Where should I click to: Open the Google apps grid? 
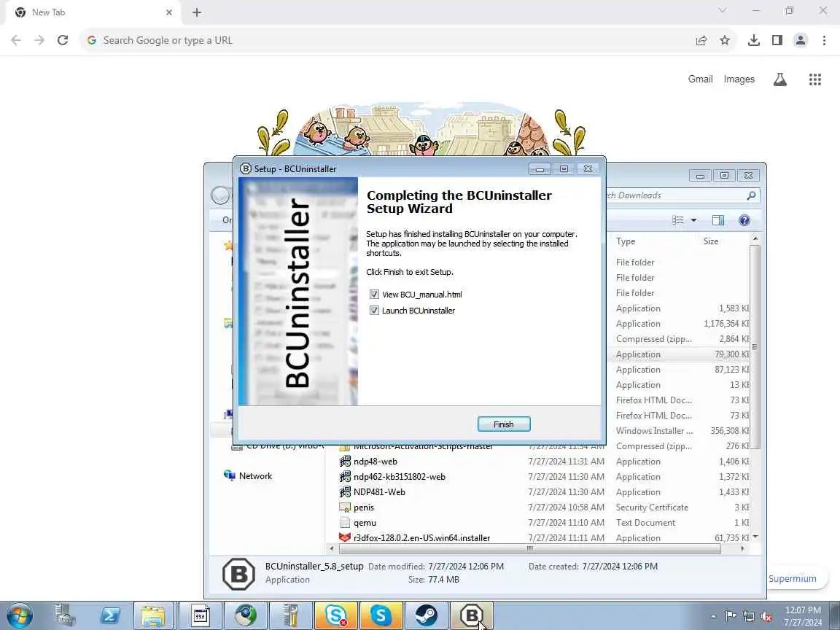[x=814, y=79]
